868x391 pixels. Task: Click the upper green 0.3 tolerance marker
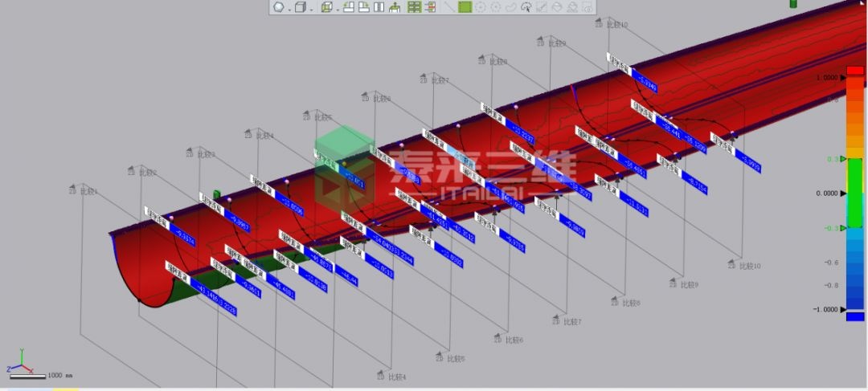coord(844,159)
